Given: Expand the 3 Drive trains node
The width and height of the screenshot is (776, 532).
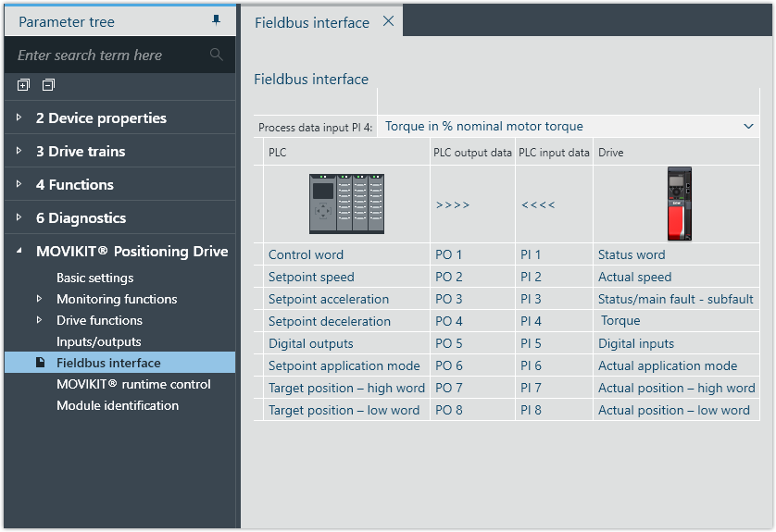Looking at the screenshot, I should [x=20, y=152].
